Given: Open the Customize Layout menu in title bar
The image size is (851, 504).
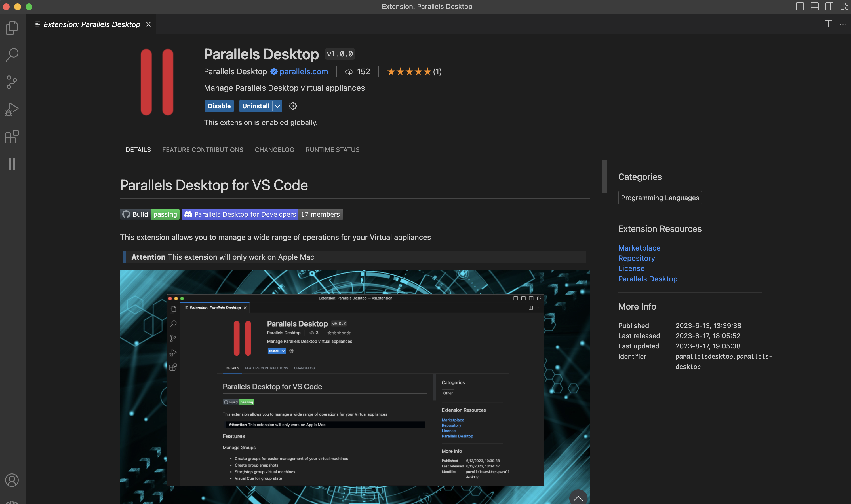Looking at the screenshot, I should point(844,7).
